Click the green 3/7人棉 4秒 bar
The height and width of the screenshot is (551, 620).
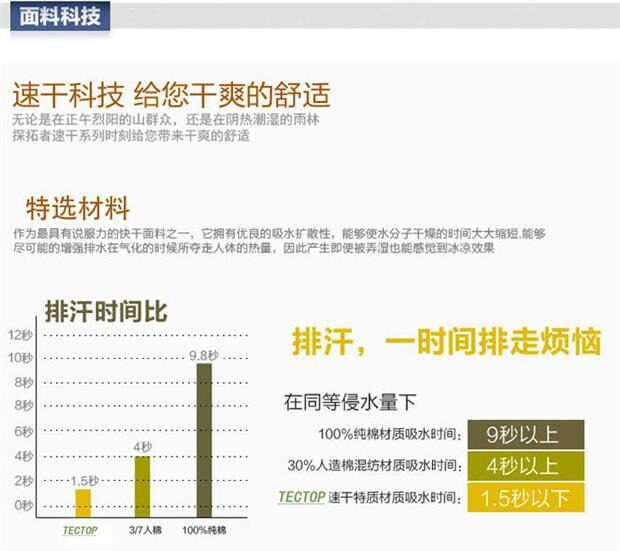142,487
